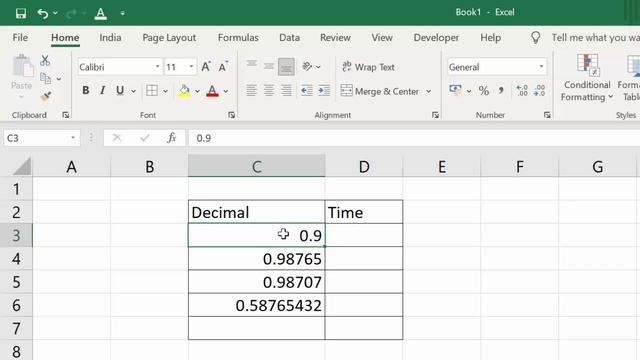
Task: Switch to the Formulas tab
Action: 238,38
